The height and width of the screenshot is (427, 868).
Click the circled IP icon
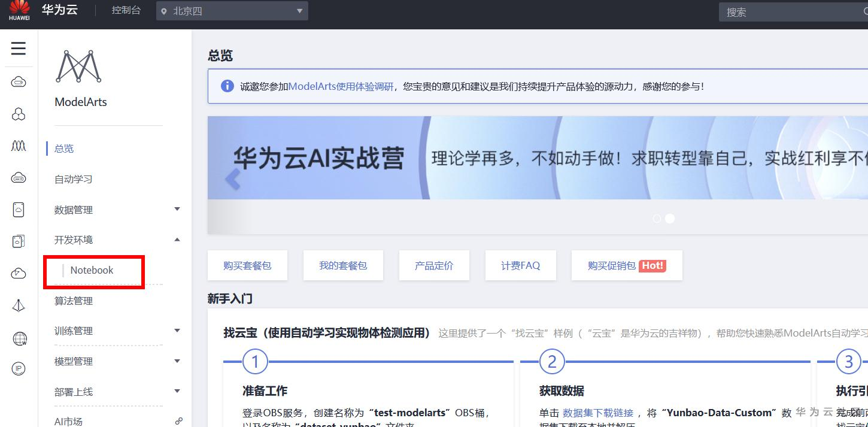point(19,369)
